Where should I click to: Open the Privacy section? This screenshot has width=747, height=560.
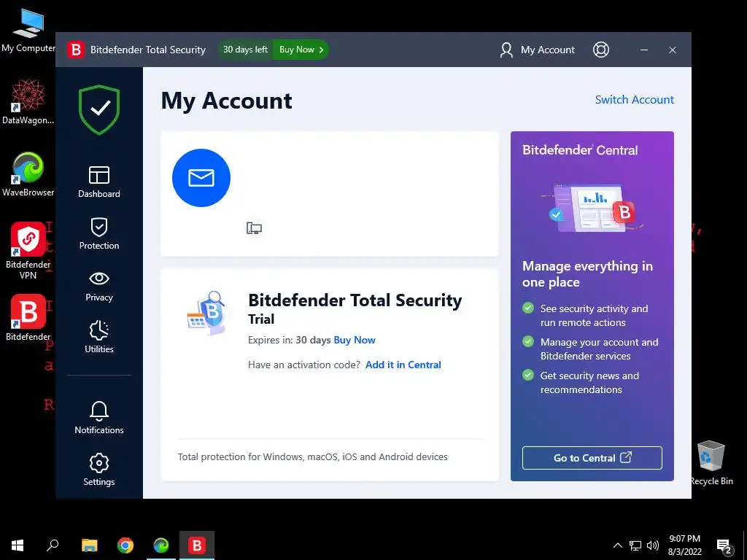point(99,286)
